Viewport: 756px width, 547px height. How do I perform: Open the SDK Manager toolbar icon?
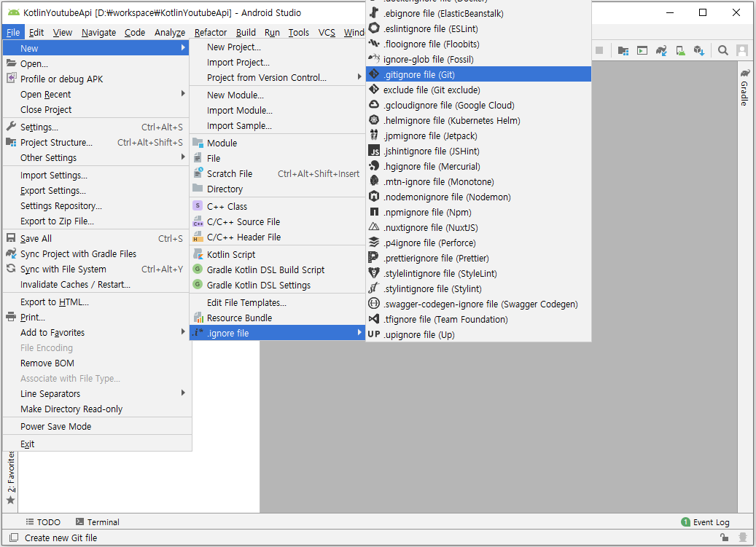[698, 50]
